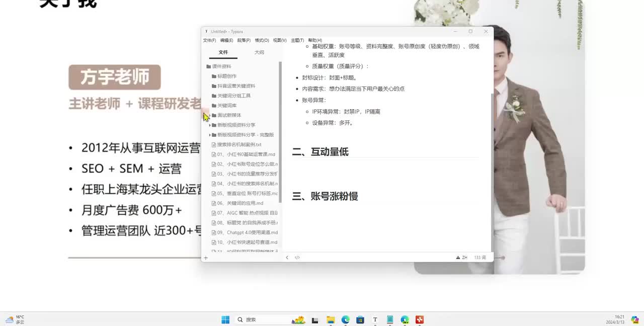Maximize the Typora window
644x326 pixels.
pyautogui.click(x=470, y=31)
